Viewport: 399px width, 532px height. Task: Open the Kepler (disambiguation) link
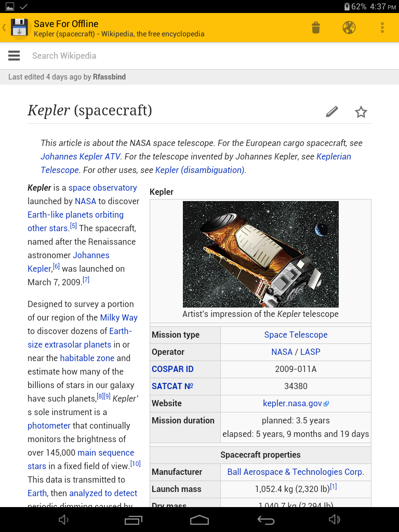[x=200, y=170]
